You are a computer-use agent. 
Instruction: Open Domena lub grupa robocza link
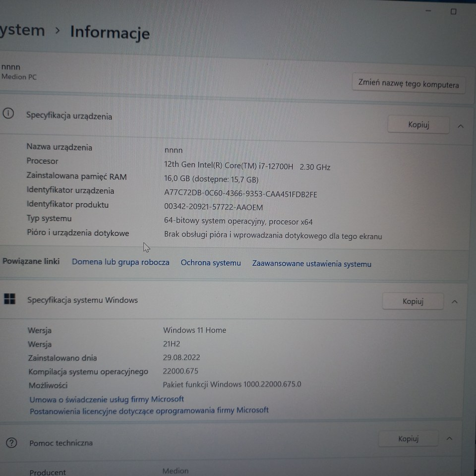[120, 262]
